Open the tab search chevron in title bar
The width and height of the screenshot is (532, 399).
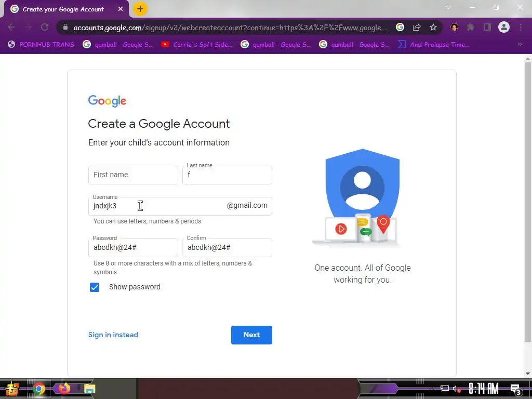click(x=448, y=7)
